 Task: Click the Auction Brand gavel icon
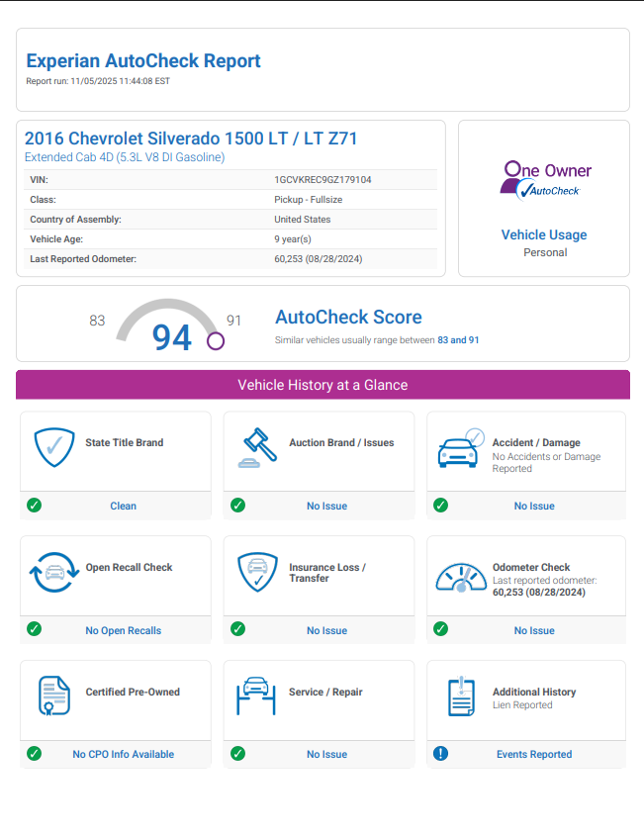coord(257,447)
